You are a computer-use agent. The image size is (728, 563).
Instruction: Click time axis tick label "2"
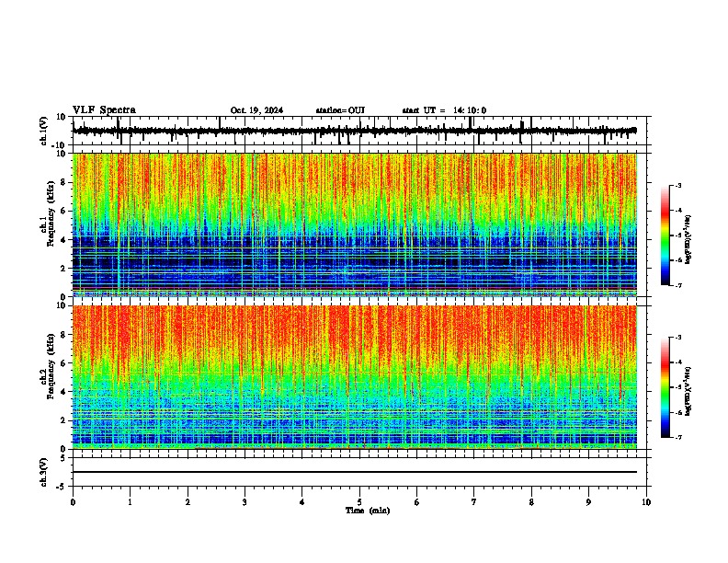[188, 502]
